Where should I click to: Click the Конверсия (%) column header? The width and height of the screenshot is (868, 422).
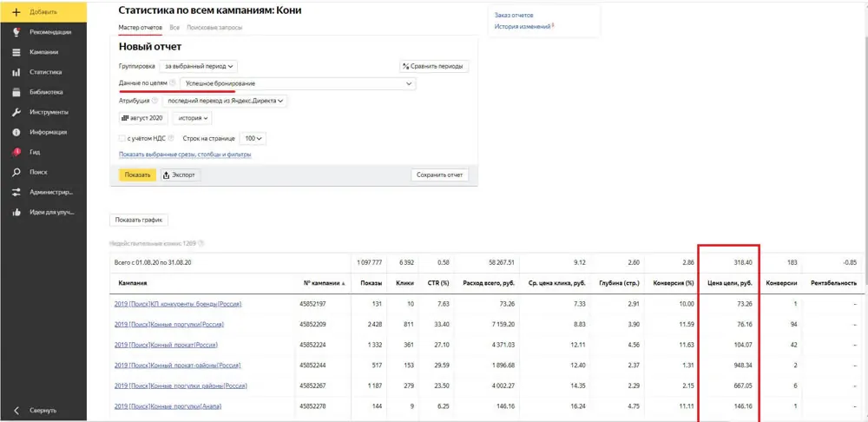pyautogui.click(x=674, y=283)
